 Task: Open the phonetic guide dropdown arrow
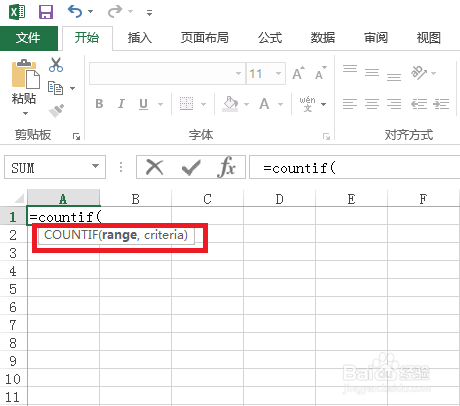[323, 104]
